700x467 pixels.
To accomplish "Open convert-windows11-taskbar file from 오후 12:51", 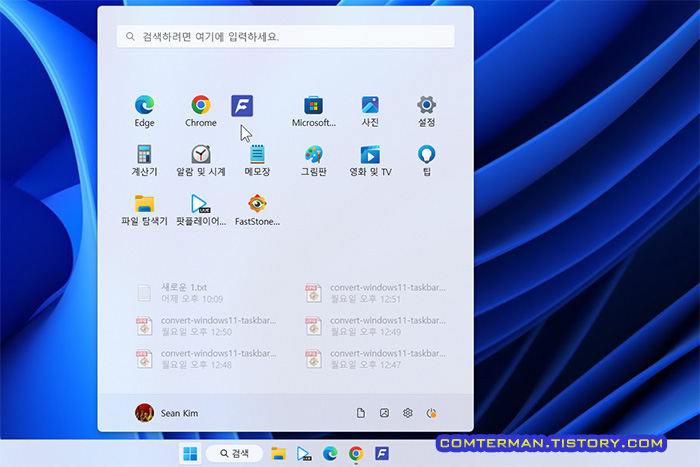I will tap(375, 293).
